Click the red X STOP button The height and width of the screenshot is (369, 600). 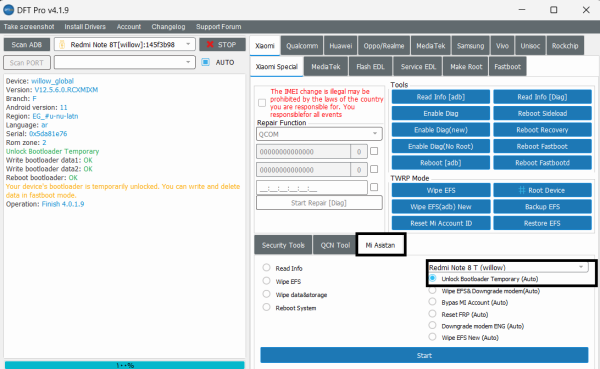click(222, 45)
